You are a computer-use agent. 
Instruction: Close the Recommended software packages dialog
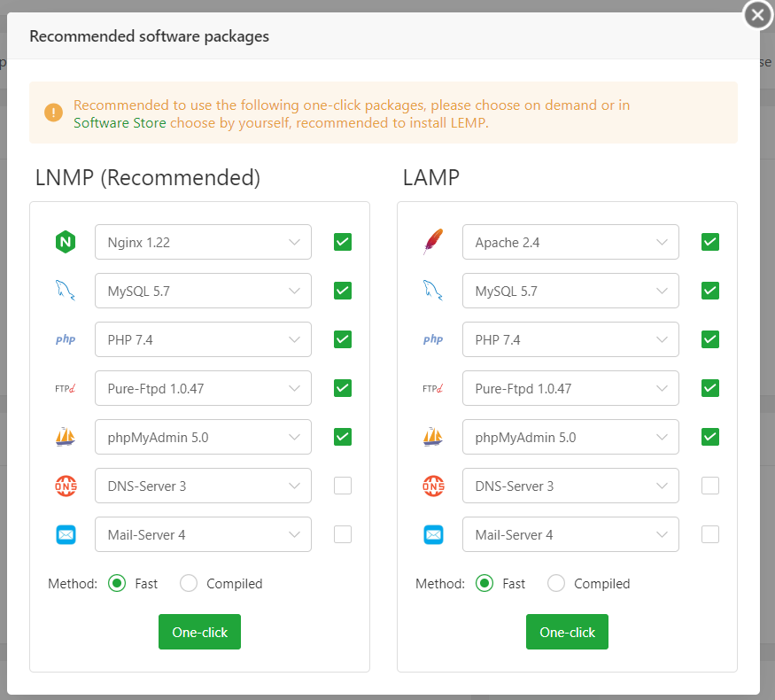coord(757,15)
